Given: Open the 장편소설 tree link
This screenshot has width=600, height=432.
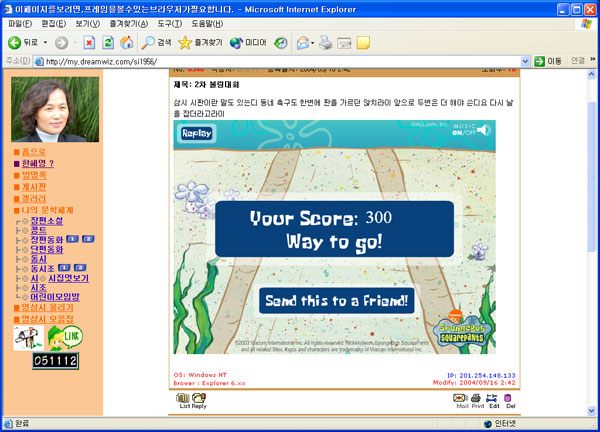Looking at the screenshot, I should click(x=47, y=221).
